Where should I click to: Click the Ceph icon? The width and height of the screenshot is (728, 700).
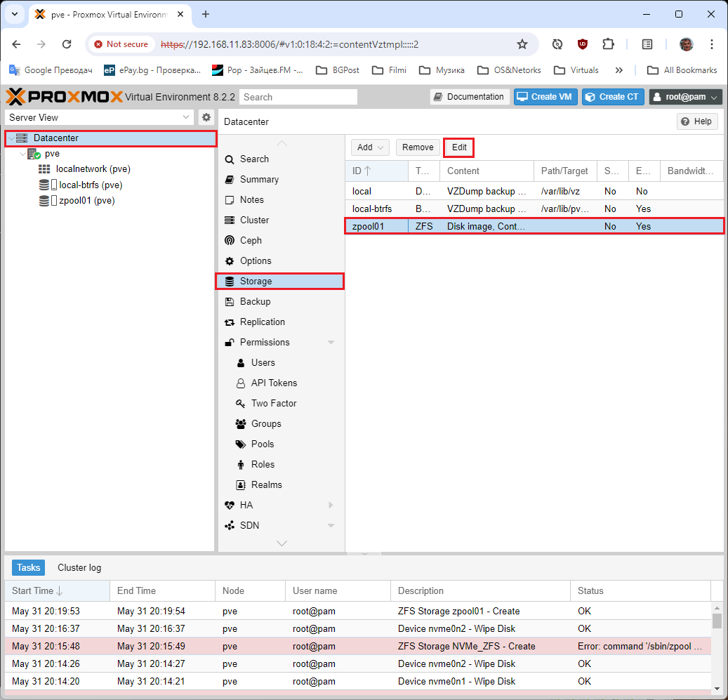230,240
